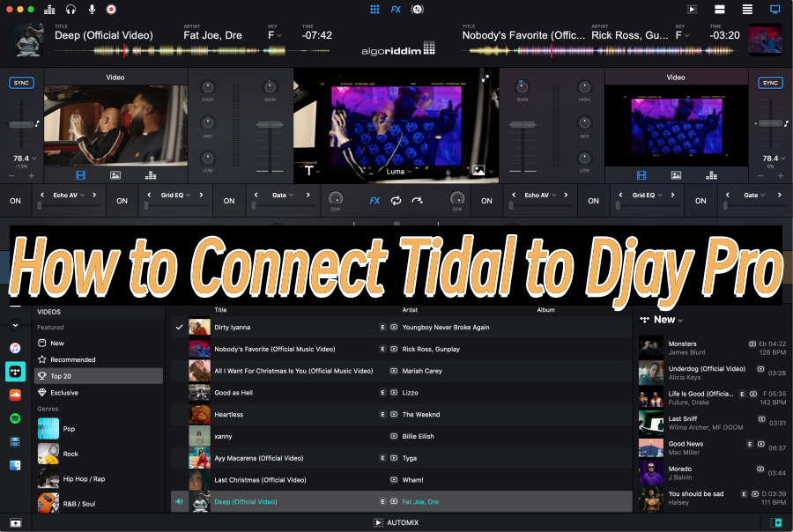
Task: Click the AUTOMIX button
Action: point(396,522)
